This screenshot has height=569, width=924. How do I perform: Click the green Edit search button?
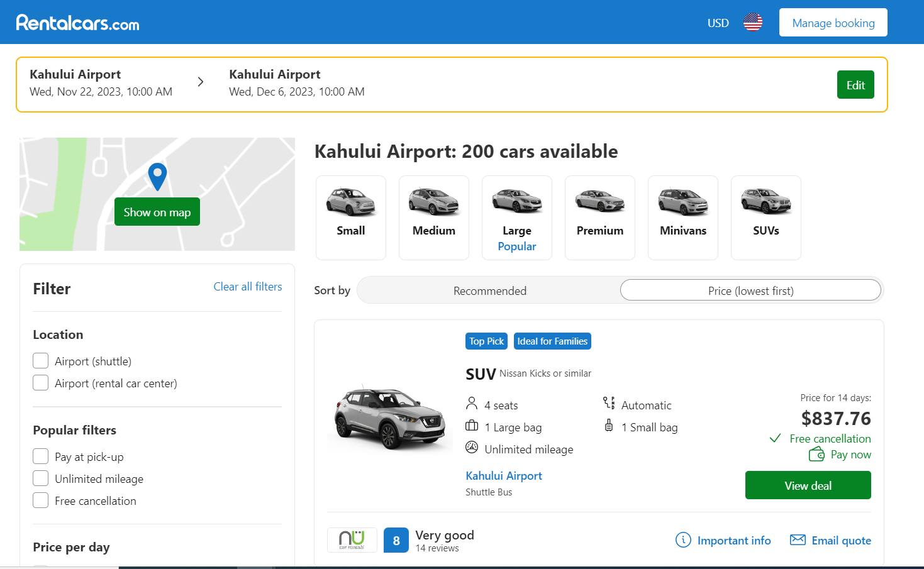[855, 85]
